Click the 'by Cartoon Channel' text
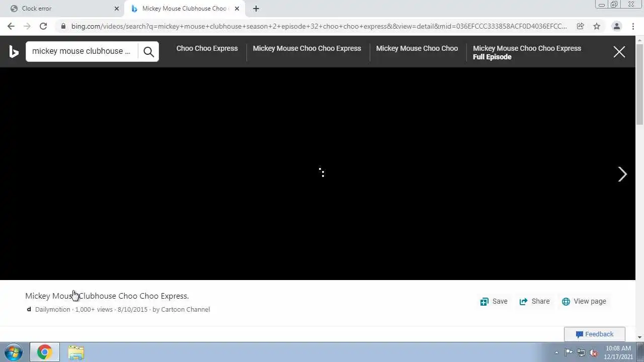Screen dimensions: 644x362 (x=181, y=309)
